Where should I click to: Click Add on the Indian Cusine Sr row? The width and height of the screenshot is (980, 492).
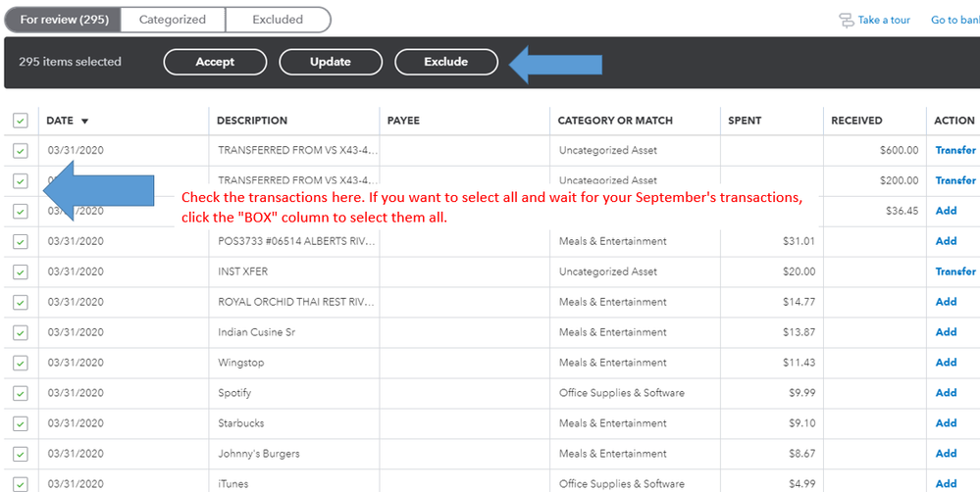(x=947, y=332)
